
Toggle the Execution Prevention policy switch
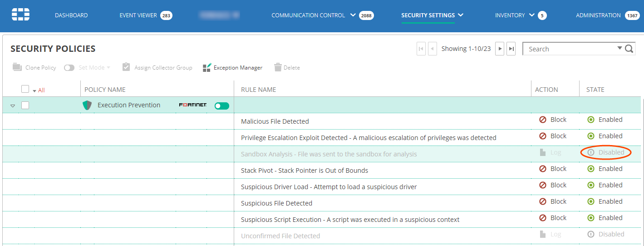222,105
